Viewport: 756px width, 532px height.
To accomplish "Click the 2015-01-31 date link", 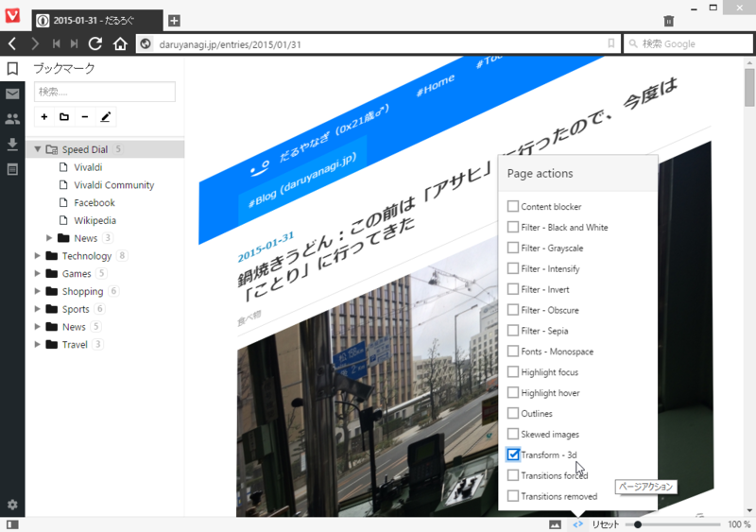I will tap(266, 247).
